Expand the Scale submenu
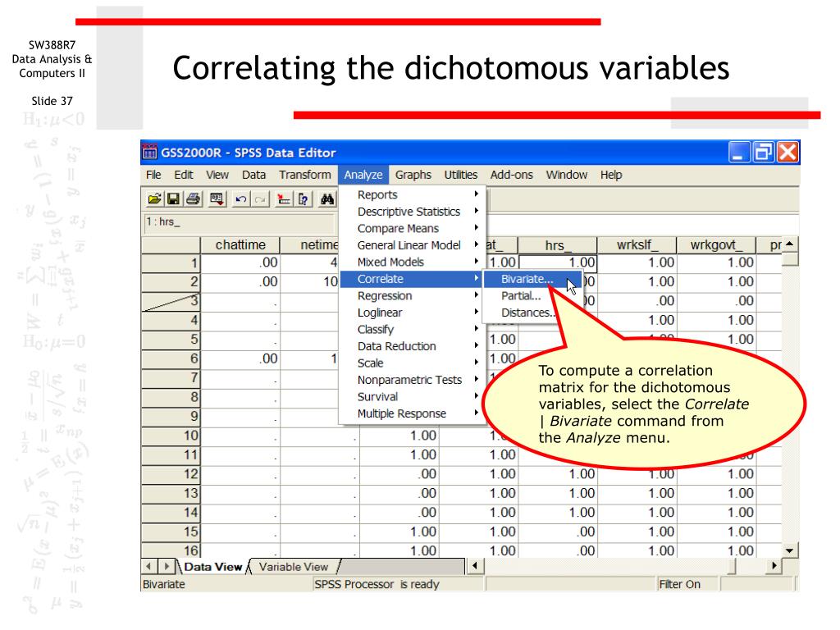 tap(413, 363)
